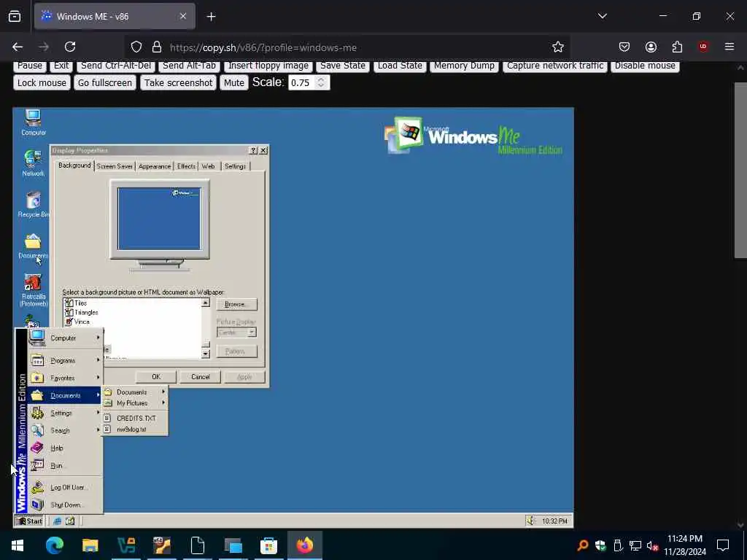The height and width of the screenshot is (560, 747).
Task: Click the monitor preview thumbnail
Action: 160,219
